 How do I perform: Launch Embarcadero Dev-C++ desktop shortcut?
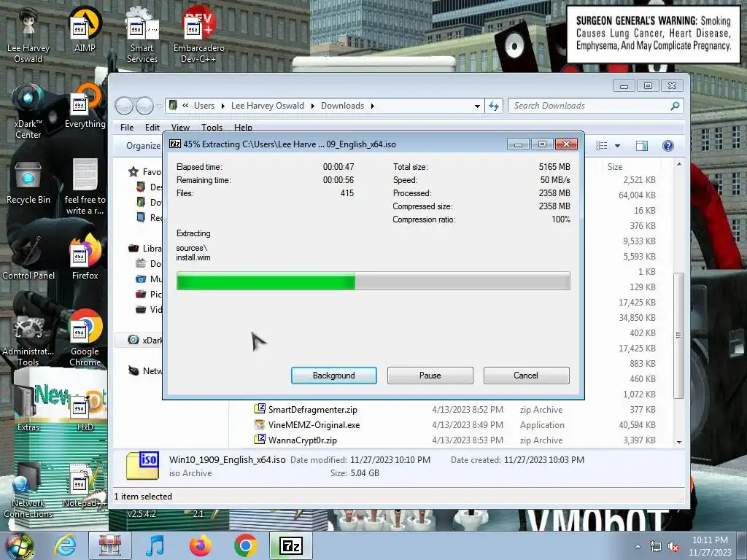click(198, 36)
